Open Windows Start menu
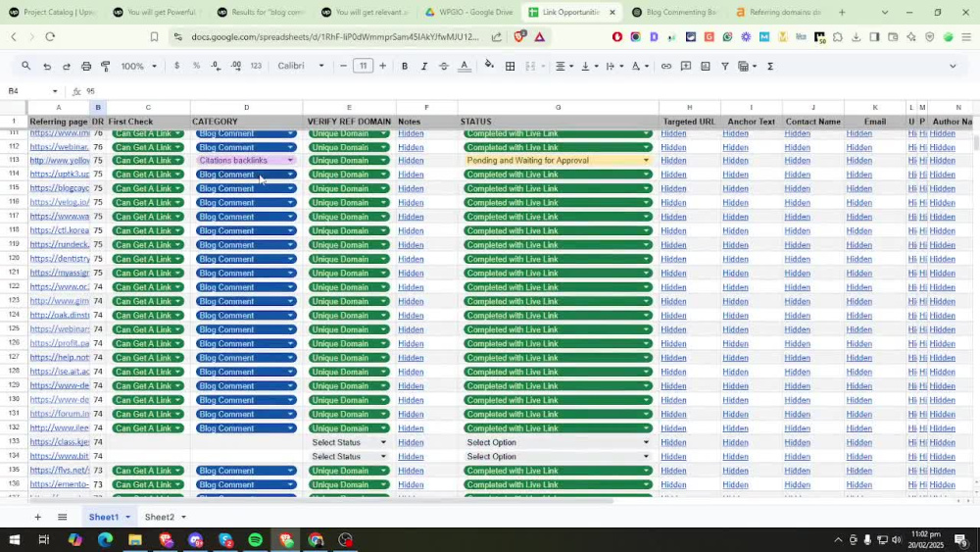980x552 pixels. click(14, 539)
